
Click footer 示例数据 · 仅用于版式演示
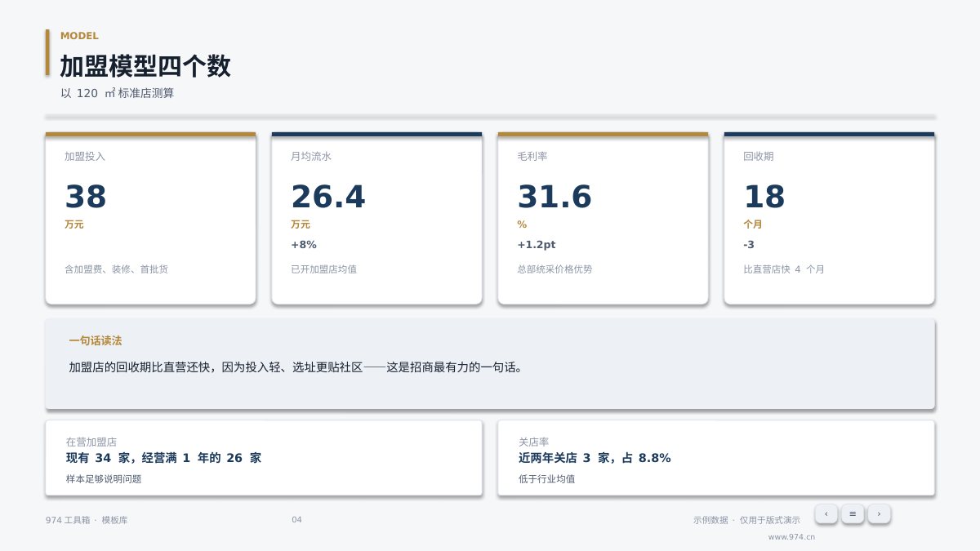pos(746,520)
